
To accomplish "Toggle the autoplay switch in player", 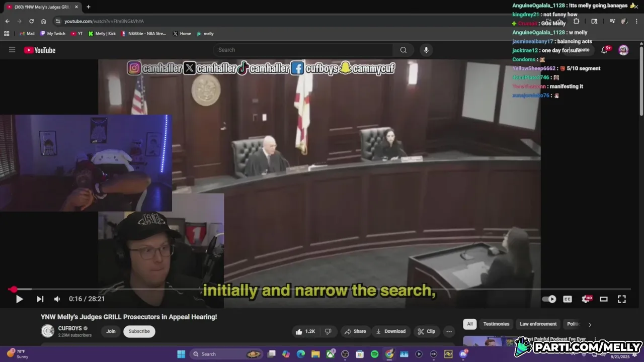I will pyautogui.click(x=549, y=299).
